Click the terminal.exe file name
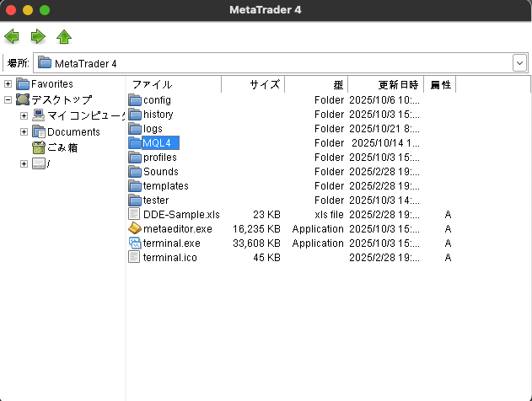 (x=172, y=243)
